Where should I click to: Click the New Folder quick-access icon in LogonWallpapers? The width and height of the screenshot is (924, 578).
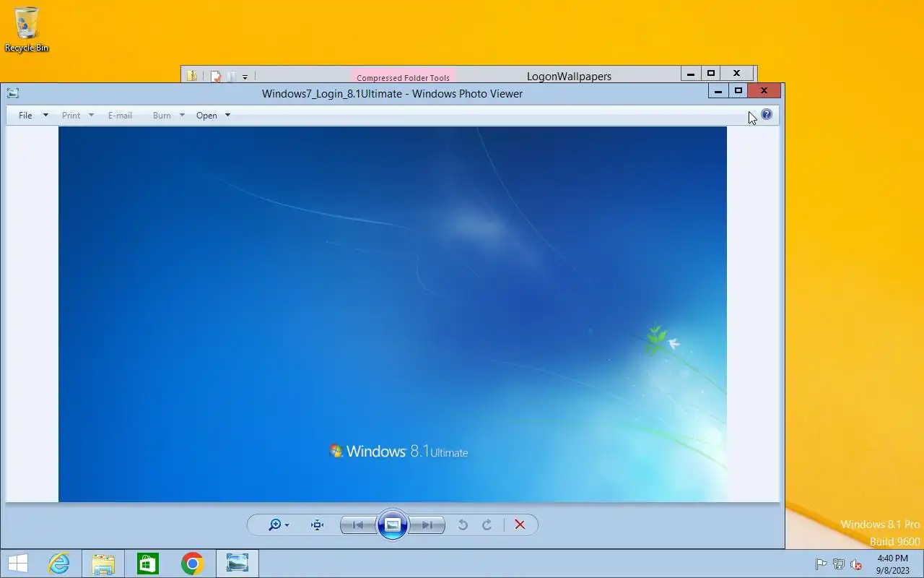pos(231,76)
